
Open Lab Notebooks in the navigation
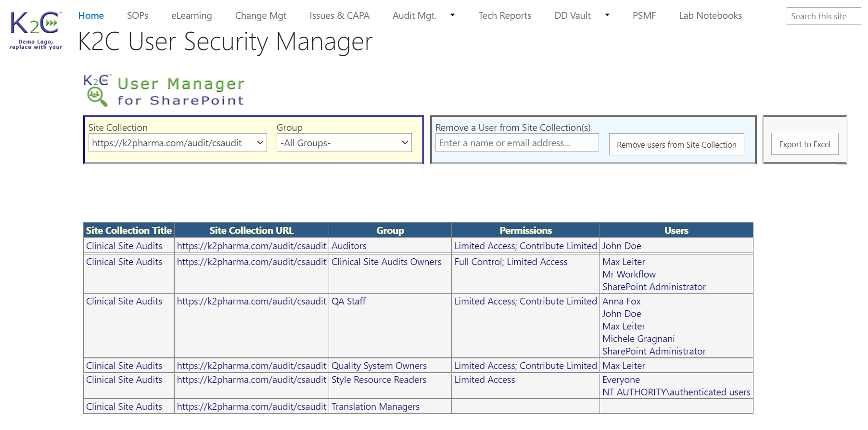711,15
